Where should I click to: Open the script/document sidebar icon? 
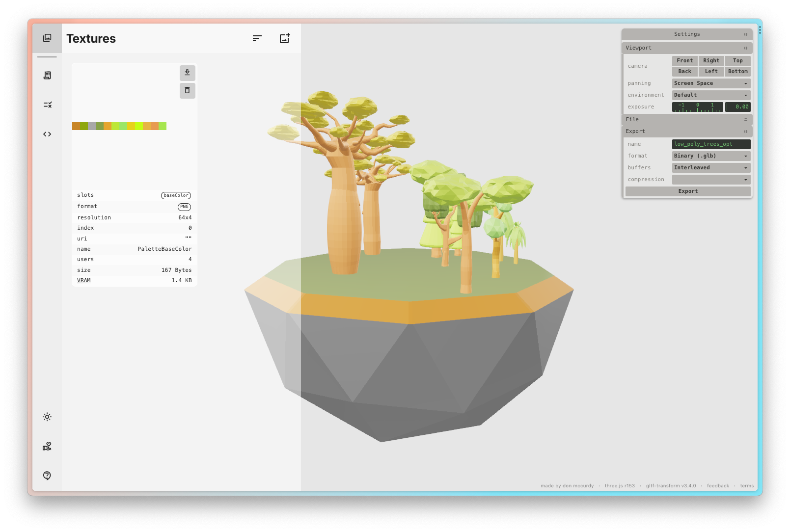click(47, 75)
